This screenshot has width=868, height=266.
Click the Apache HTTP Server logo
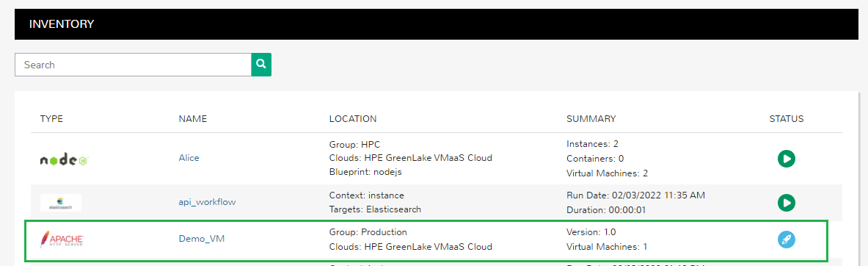coord(62,240)
